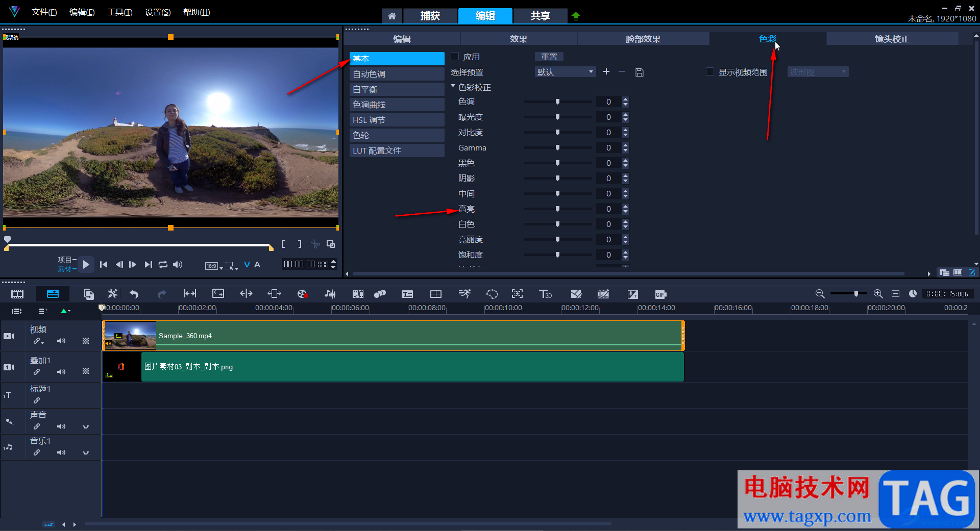The height and width of the screenshot is (531, 980).
Task: Set mark-out bracket in preview
Action: click(x=300, y=244)
